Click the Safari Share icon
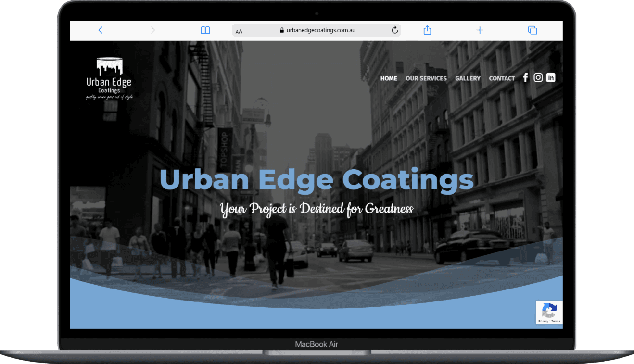This screenshot has height=364, width=634. [427, 30]
